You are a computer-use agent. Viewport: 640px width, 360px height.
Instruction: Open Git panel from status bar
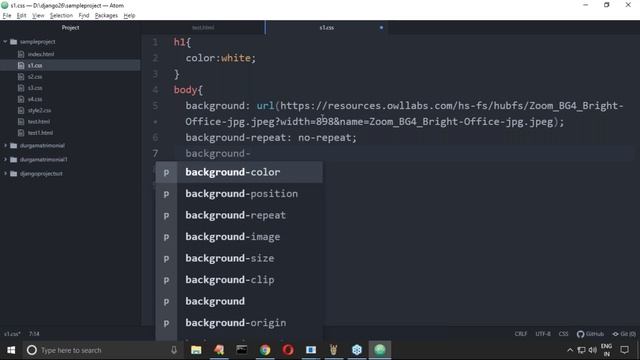coord(624,334)
